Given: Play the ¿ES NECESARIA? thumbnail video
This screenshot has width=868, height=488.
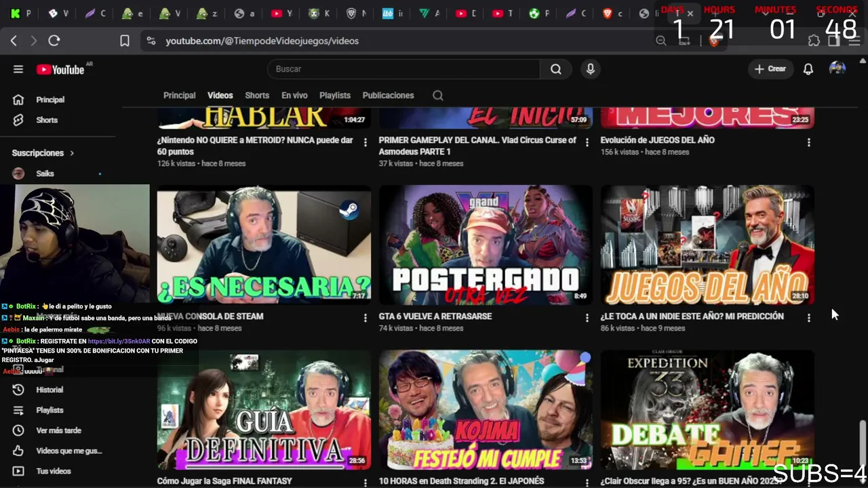Looking at the screenshot, I should [x=264, y=245].
